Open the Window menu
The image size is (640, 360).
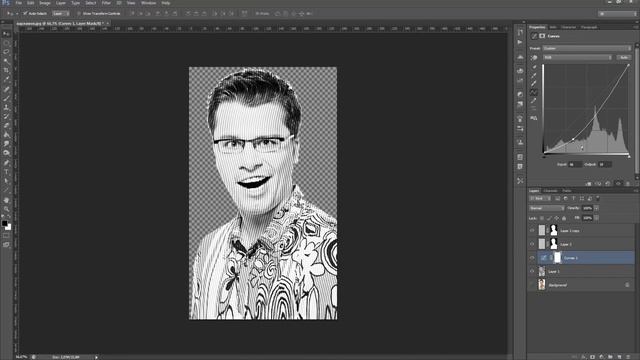pyautogui.click(x=148, y=3)
